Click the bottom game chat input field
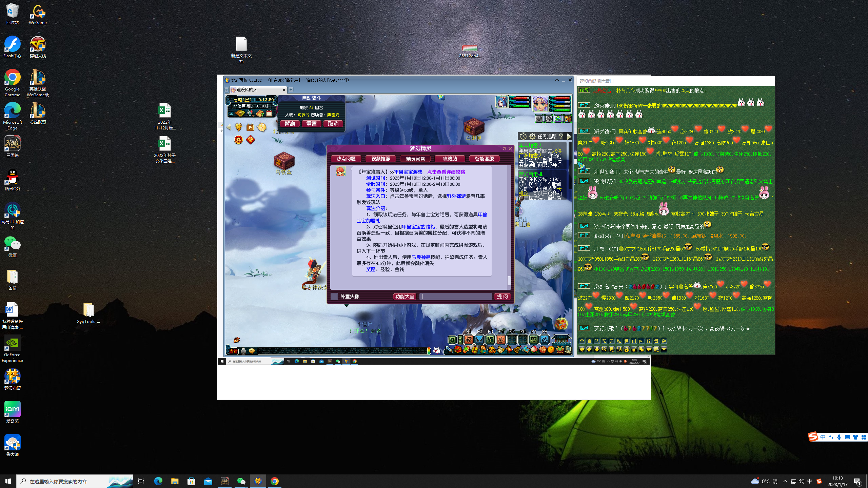 342,351
